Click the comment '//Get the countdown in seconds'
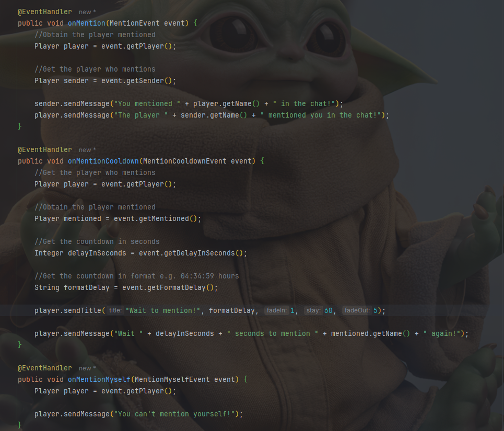The height and width of the screenshot is (431, 504). tap(97, 242)
